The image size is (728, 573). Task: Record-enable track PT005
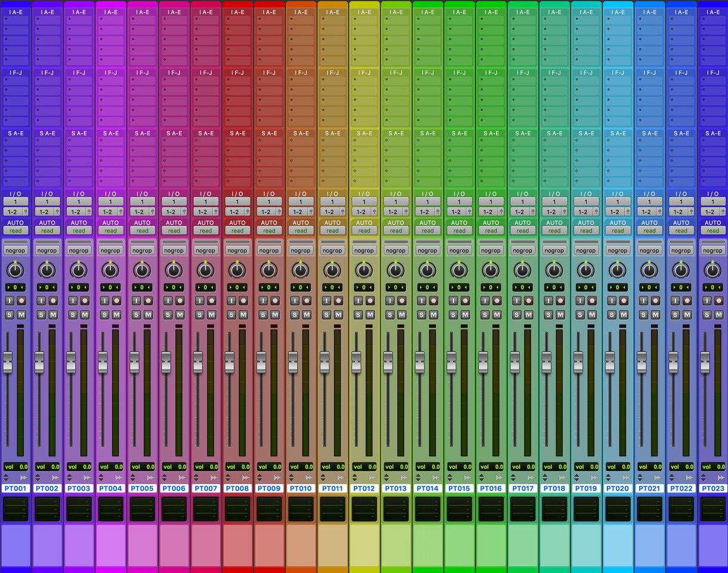148,301
